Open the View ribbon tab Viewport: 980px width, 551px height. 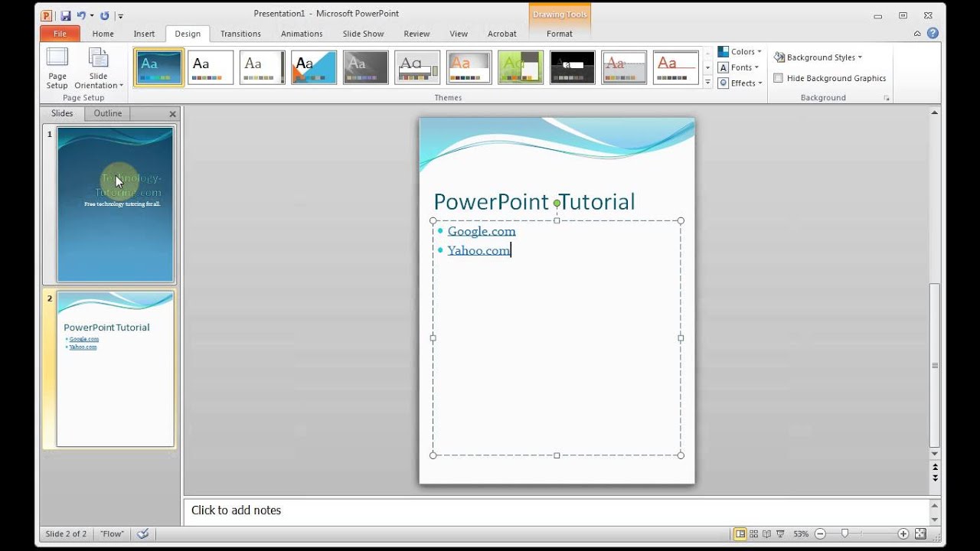[459, 34]
